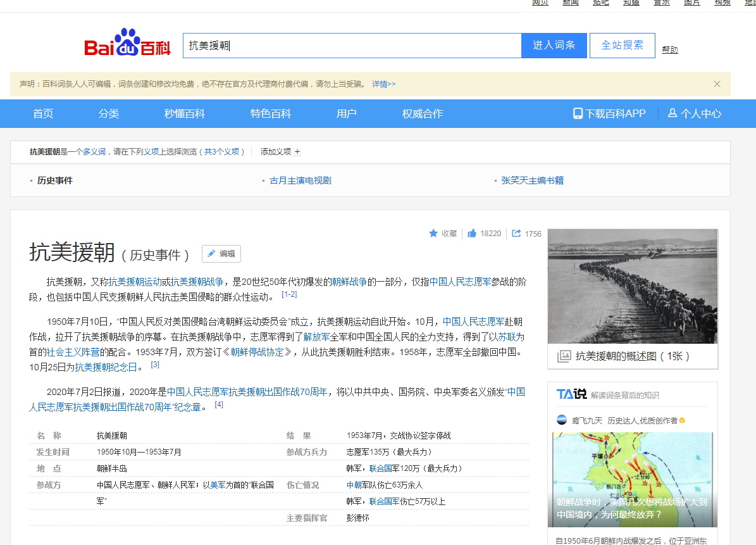Open the 抗美援朝战争 link in intro
The height and width of the screenshot is (545, 756).
[197, 282]
